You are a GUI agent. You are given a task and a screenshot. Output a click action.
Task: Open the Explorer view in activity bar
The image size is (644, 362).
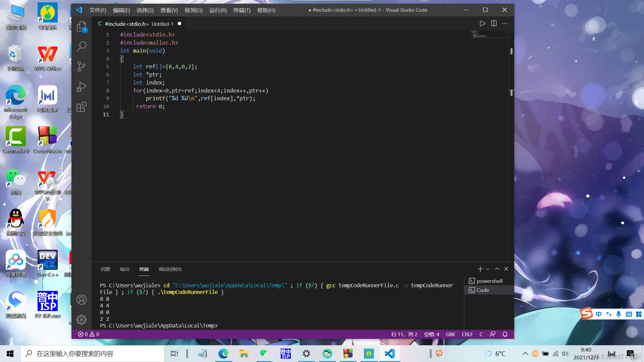[x=82, y=26]
